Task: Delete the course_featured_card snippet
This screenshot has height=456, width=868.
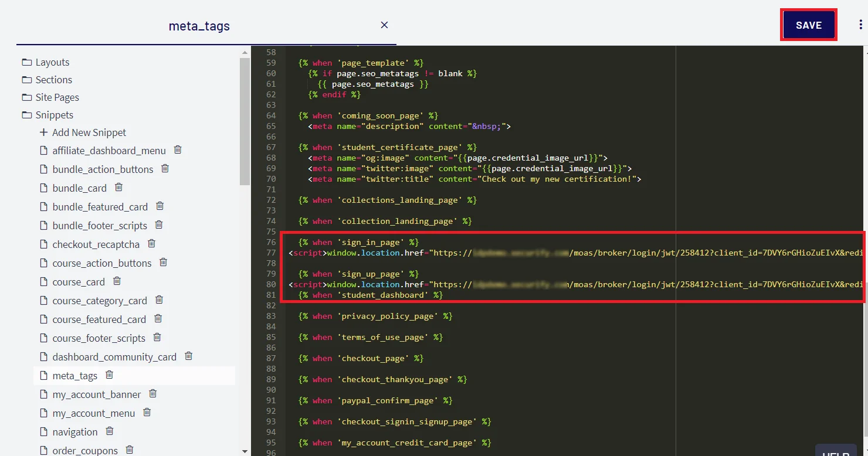Action: tap(157, 319)
